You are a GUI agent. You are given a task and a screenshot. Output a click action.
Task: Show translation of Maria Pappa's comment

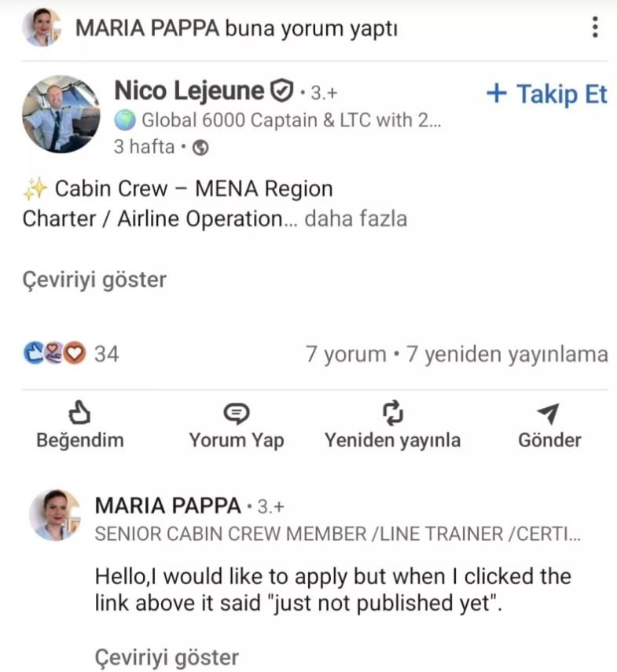[x=167, y=656]
